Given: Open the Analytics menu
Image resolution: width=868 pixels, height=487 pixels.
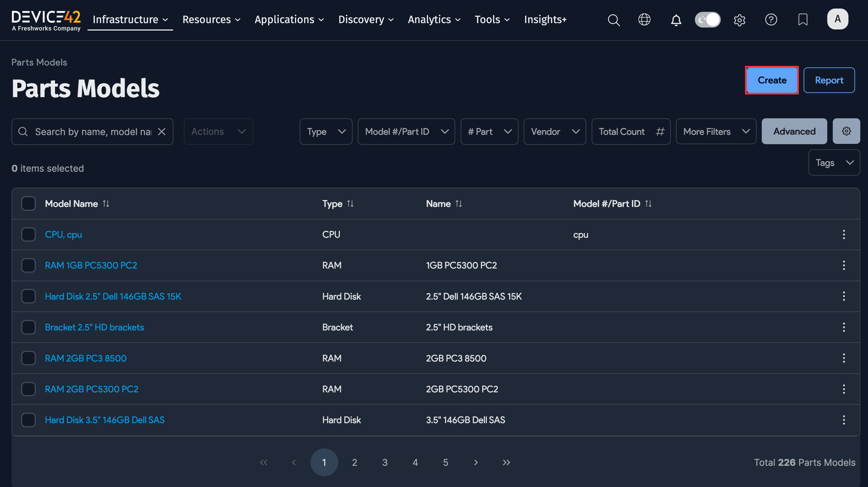Looking at the screenshot, I should 434,20.
